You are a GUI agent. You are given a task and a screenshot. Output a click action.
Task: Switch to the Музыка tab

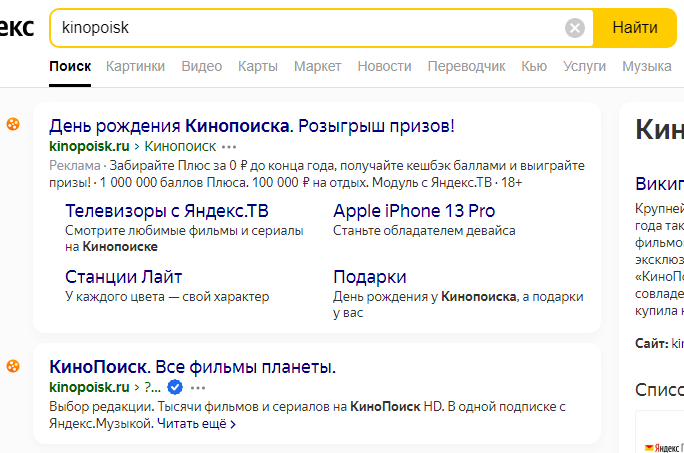[x=646, y=66]
